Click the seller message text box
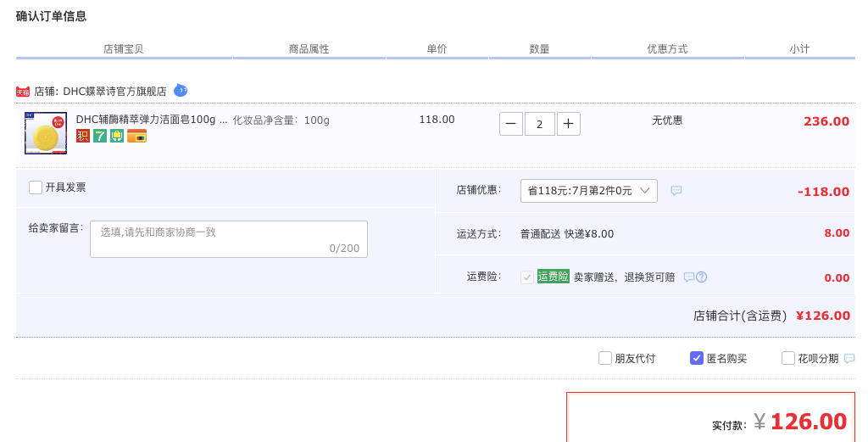Viewport: 868px width, 442px height. (x=229, y=239)
